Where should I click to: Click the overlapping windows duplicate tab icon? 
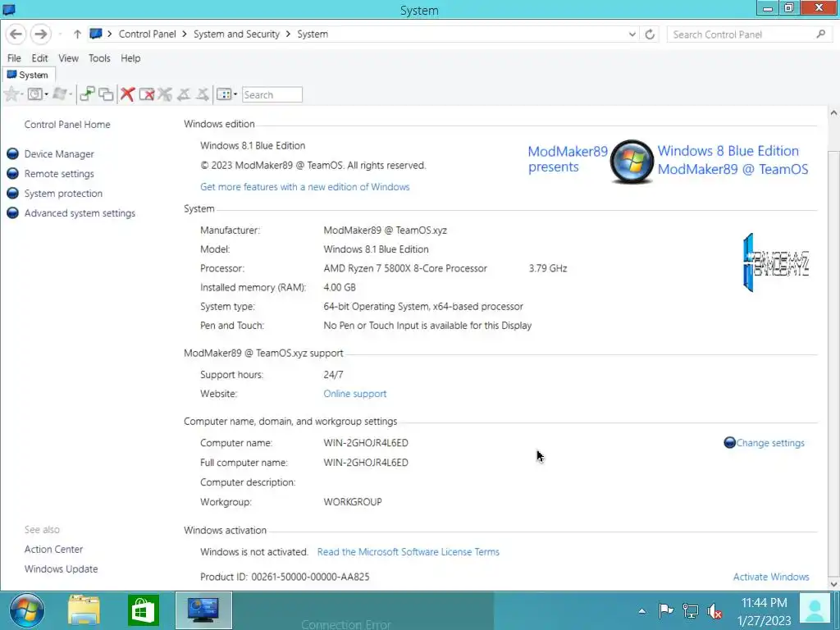tap(106, 94)
